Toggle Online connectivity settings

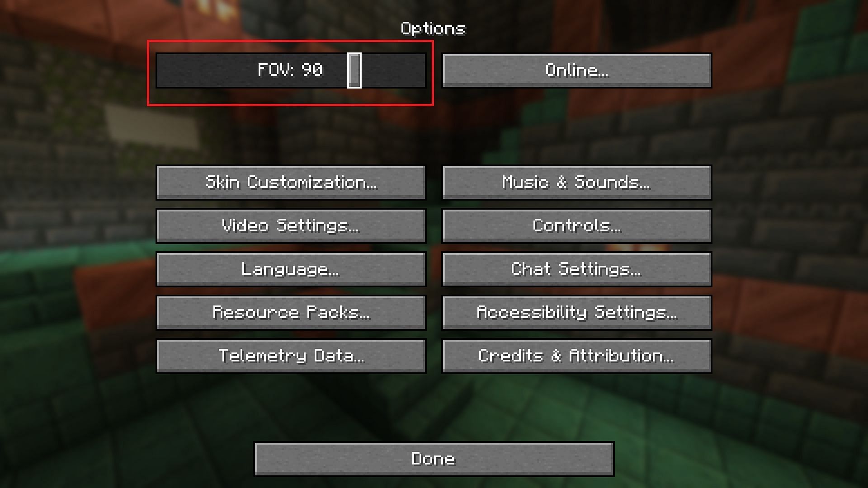tap(576, 70)
